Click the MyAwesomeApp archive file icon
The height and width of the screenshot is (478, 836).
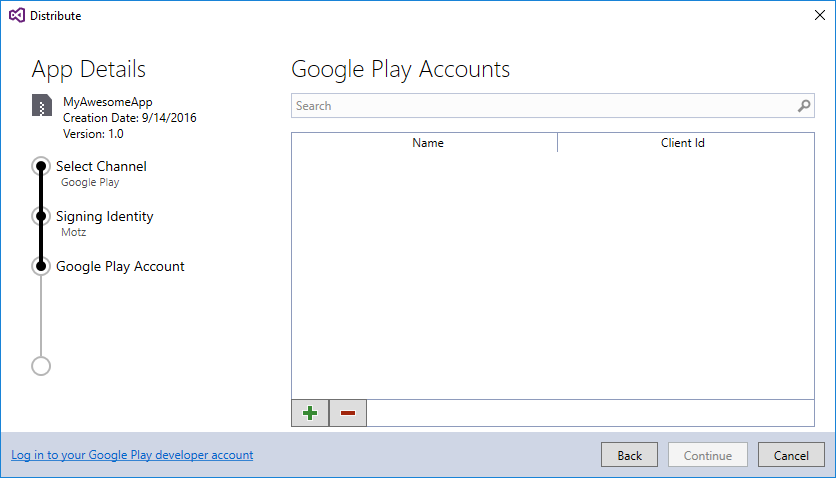pos(42,105)
